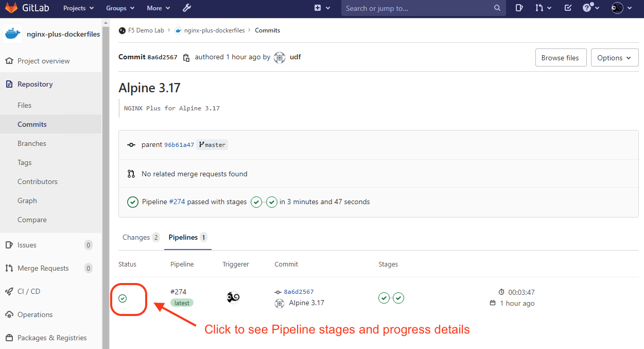Open Issues in the sidebar
The image size is (644, 349).
pos(27,245)
